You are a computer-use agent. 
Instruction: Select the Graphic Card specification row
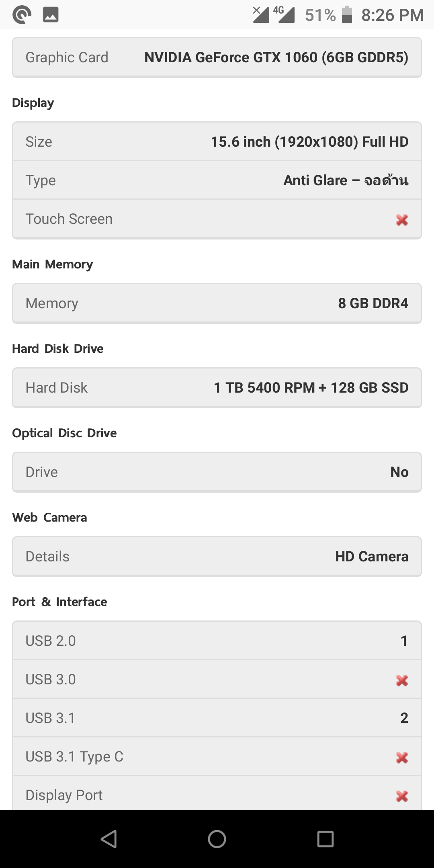217,57
